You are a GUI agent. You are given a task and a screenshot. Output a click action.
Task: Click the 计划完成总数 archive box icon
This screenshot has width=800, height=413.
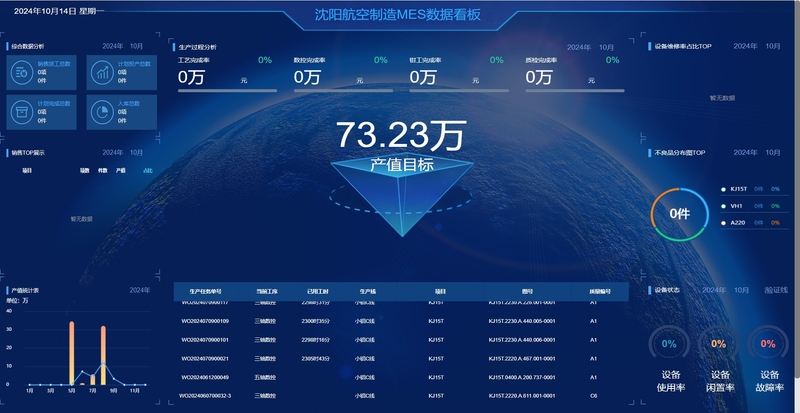[22, 112]
